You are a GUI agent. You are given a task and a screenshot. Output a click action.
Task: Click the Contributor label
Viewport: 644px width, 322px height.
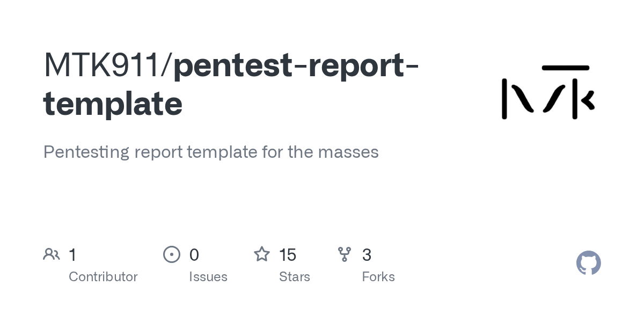[x=103, y=277]
